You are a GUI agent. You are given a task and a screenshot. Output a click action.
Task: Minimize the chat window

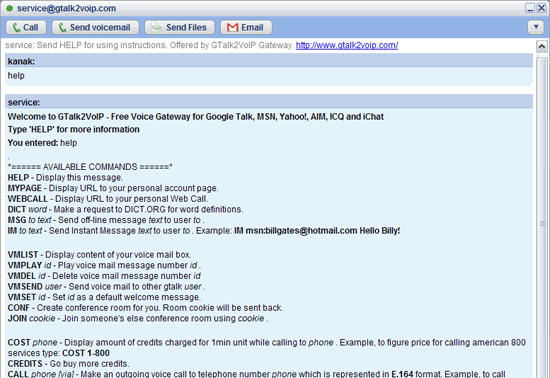(530, 8)
